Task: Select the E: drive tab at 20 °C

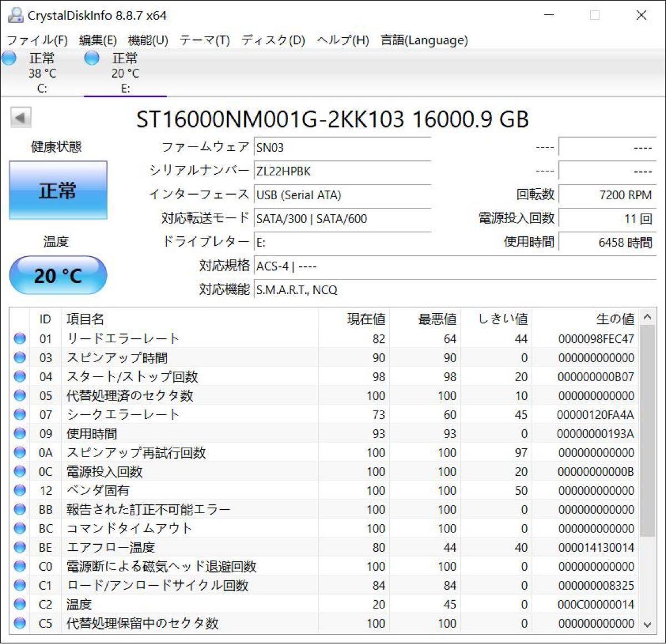Action: tap(125, 73)
